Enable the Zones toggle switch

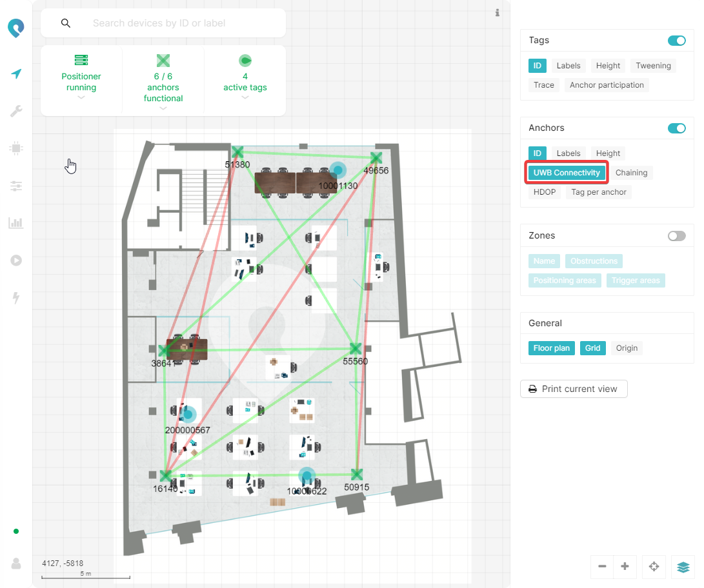point(676,236)
